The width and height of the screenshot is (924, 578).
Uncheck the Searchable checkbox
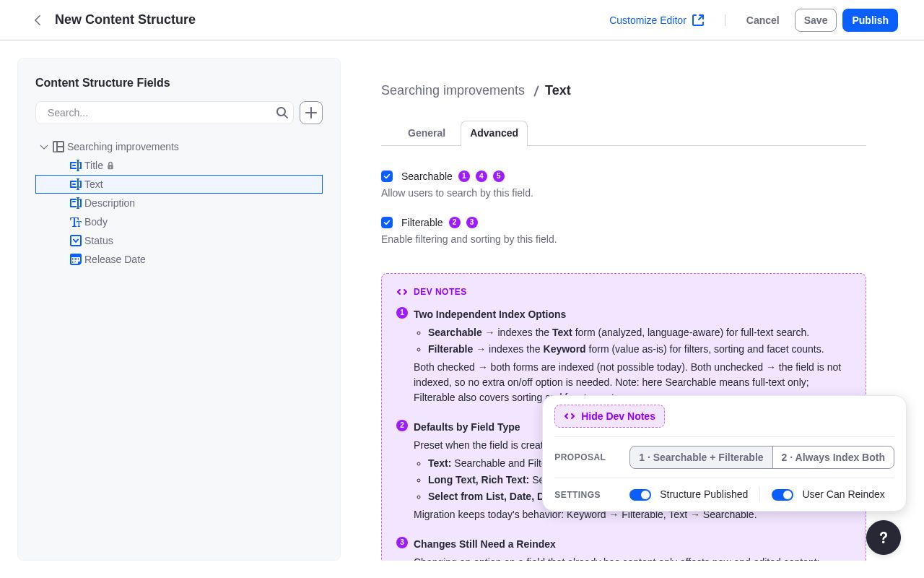tap(387, 176)
